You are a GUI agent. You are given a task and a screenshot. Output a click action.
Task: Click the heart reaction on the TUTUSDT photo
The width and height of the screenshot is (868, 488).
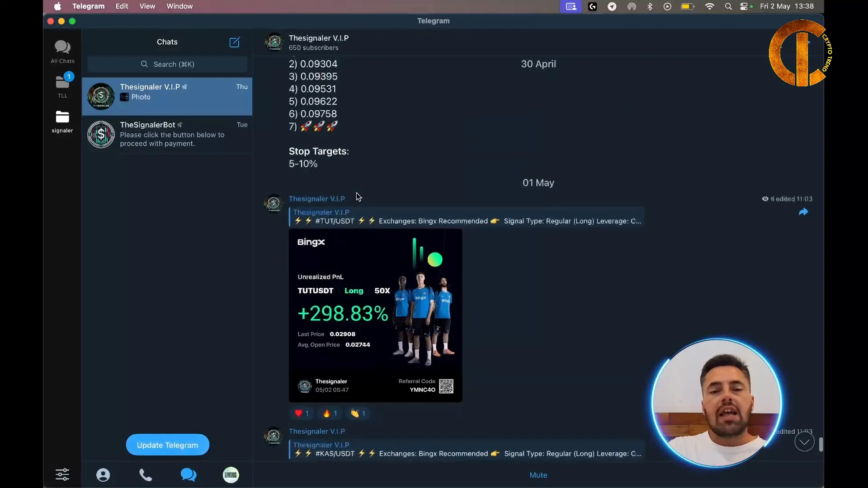tap(302, 413)
